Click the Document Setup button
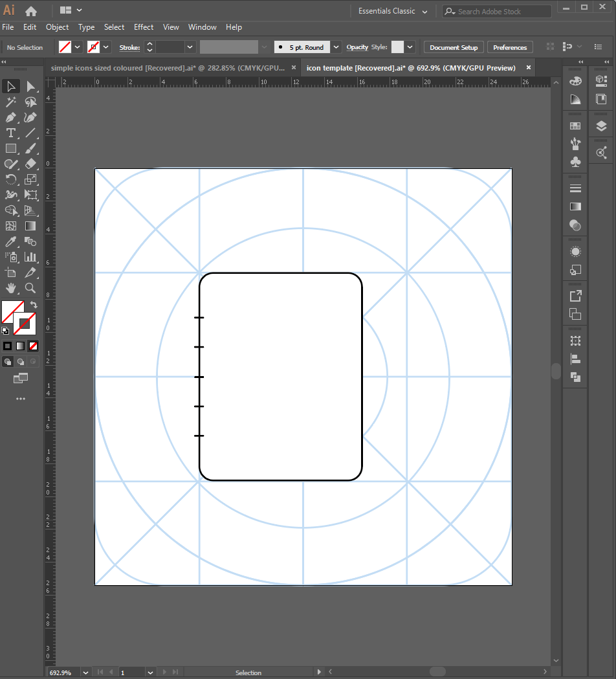The height and width of the screenshot is (679, 616). coord(453,47)
